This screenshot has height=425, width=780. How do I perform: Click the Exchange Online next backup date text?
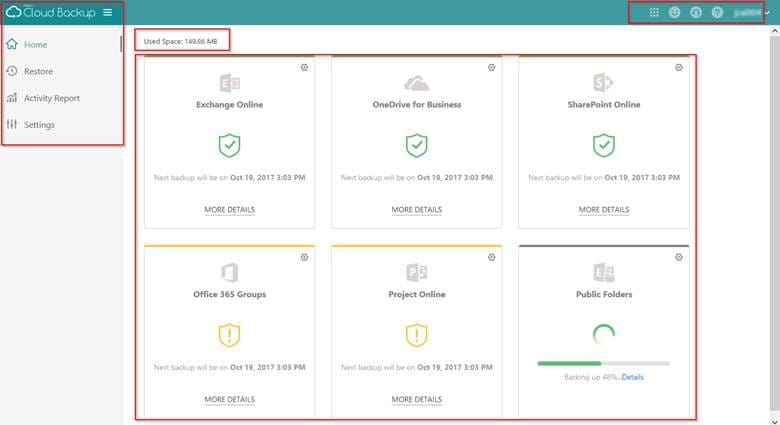point(229,177)
